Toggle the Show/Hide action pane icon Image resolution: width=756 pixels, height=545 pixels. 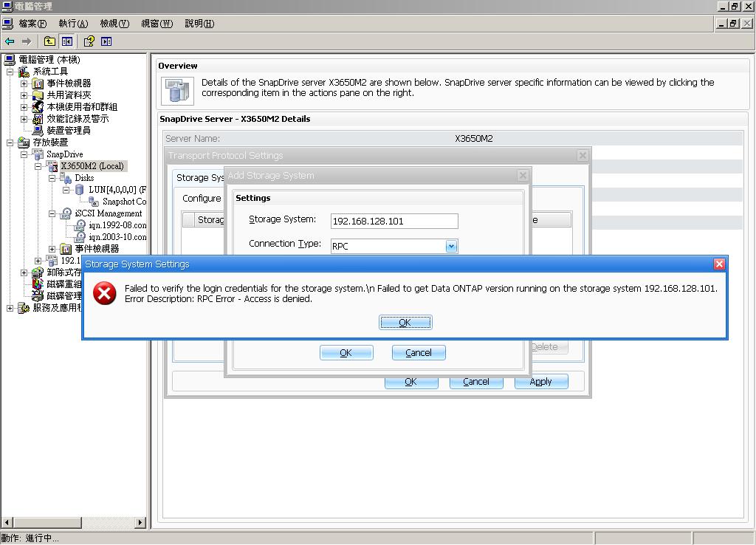(106, 41)
